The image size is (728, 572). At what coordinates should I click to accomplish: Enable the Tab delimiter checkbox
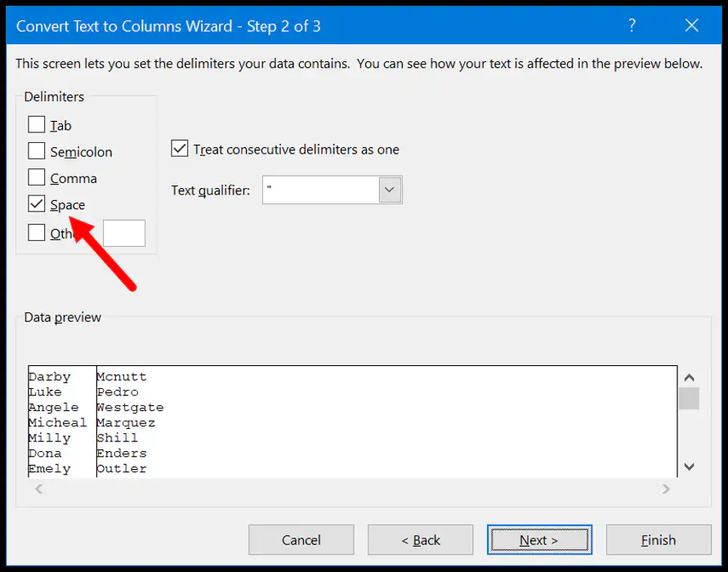coord(36,125)
